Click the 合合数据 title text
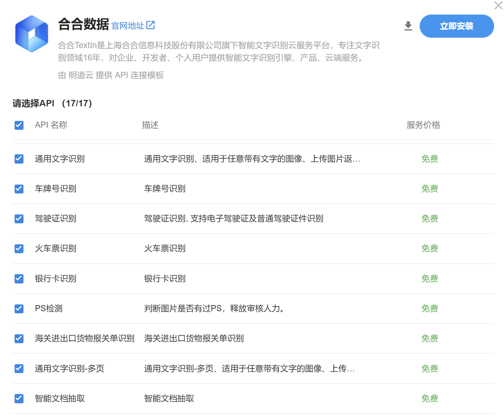The height and width of the screenshot is (420, 504). [x=84, y=24]
